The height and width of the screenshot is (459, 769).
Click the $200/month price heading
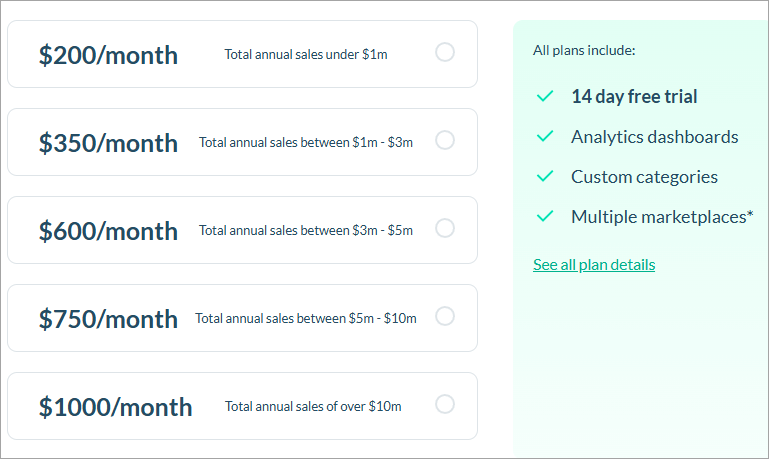coord(108,55)
